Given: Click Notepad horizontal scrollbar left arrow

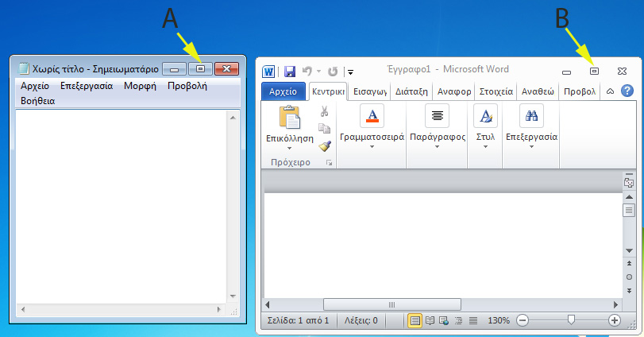Looking at the screenshot, I should tap(23, 309).
